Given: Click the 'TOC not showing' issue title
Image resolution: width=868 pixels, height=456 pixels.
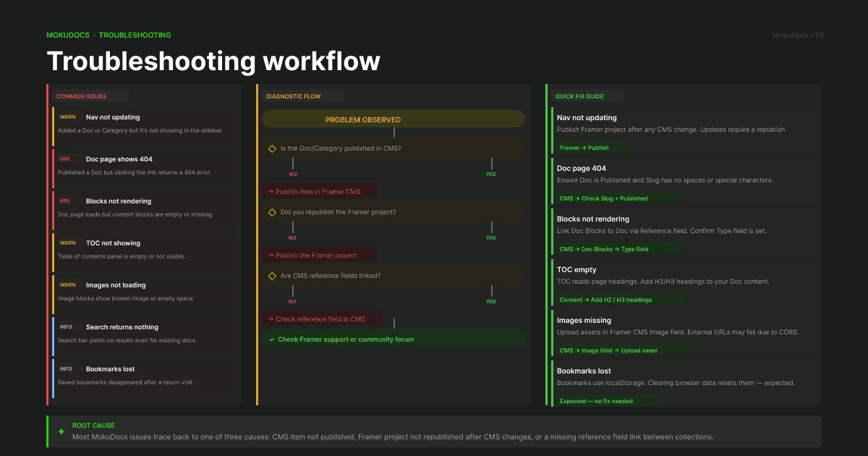Looking at the screenshot, I should click(x=113, y=242).
